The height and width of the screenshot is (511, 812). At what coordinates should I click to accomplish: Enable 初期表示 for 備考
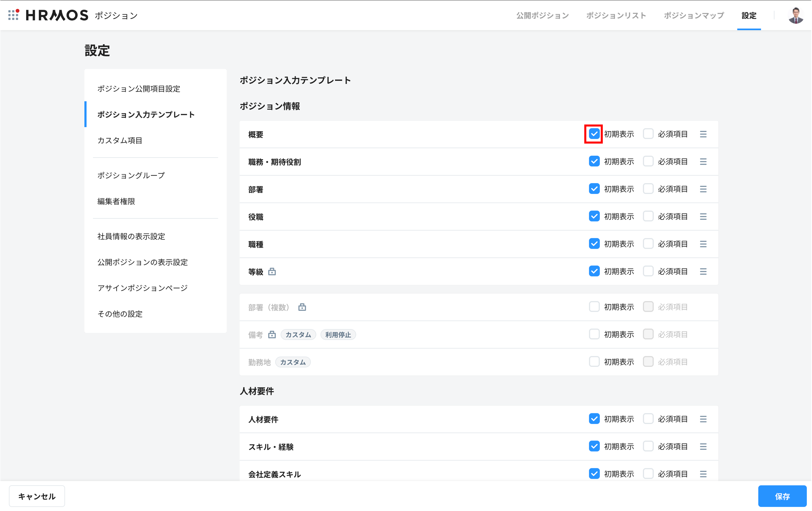point(594,335)
